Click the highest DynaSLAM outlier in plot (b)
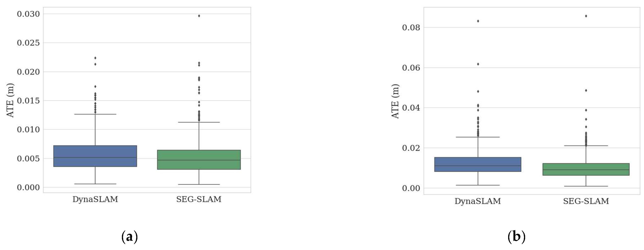Image resolution: width=644 pixels, height=250 pixels. click(x=478, y=21)
